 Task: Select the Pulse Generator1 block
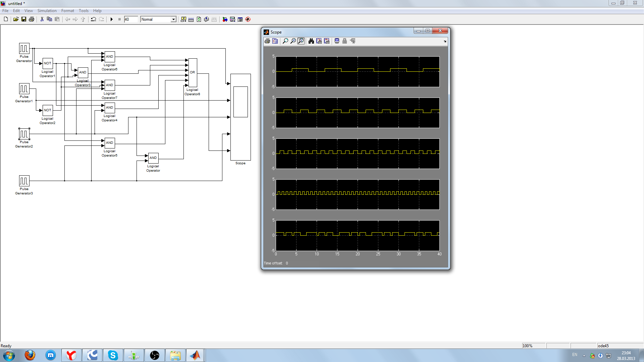(x=24, y=89)
